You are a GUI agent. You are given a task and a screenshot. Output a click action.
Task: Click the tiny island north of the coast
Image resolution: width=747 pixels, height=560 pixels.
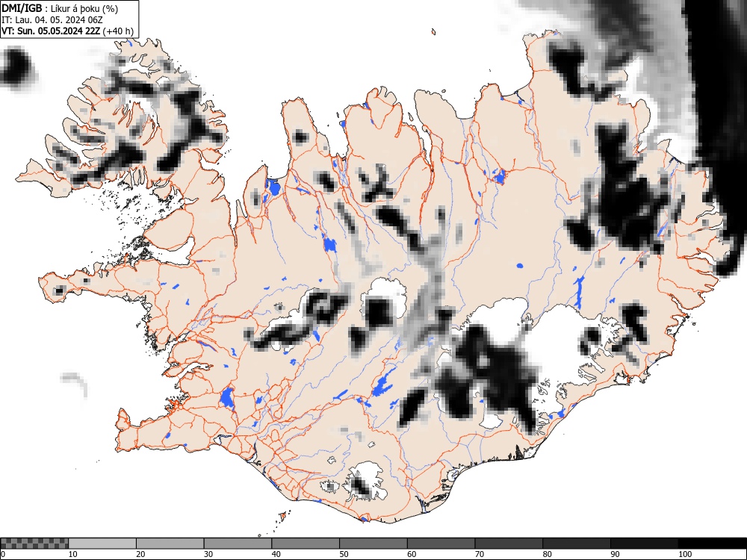click(x=433, y=32)
